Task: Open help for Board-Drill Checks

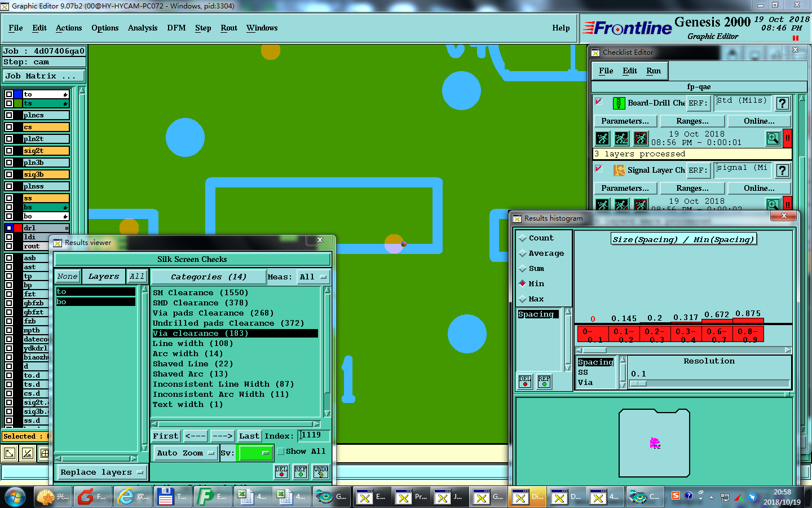Action: pyautogui.click(x=782, y=103)
